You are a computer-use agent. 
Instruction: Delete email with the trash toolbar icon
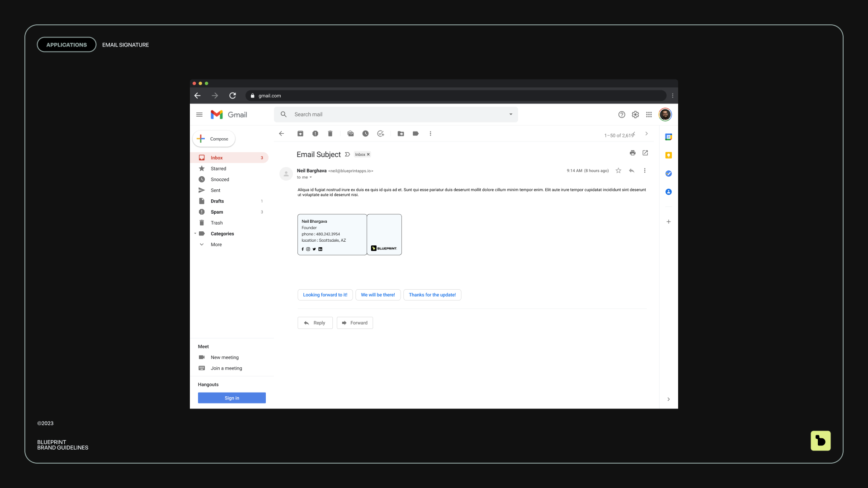pos(330,134)
